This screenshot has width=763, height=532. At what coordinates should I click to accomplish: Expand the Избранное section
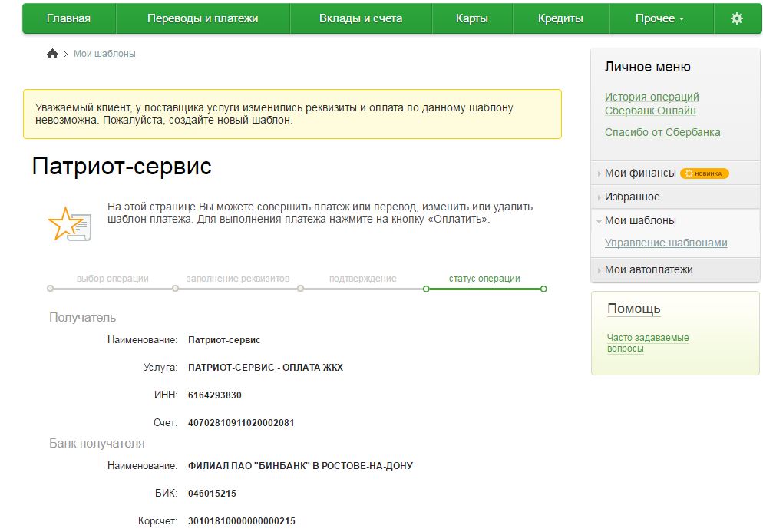[632, 197]
